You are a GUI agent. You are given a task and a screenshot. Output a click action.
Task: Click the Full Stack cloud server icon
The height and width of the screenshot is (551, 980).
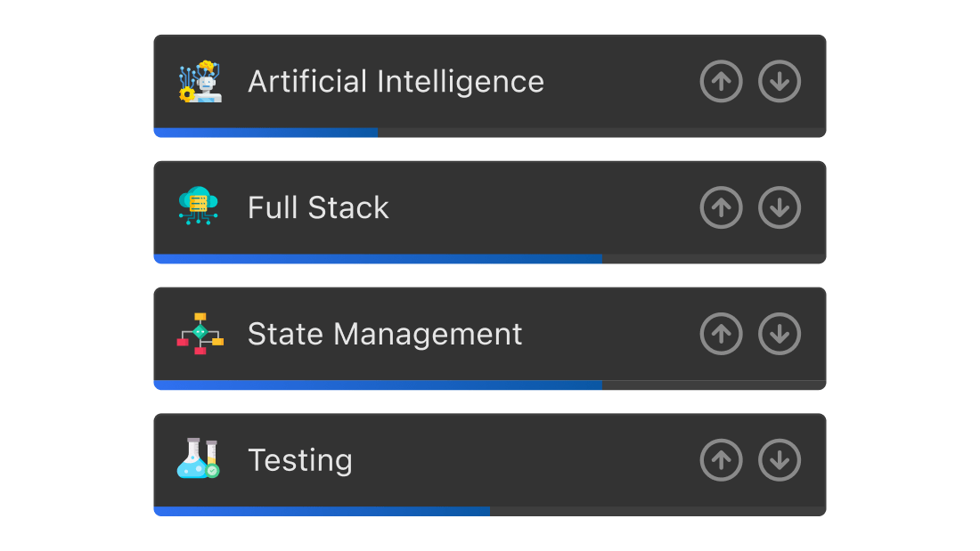[x=199, y=207]
